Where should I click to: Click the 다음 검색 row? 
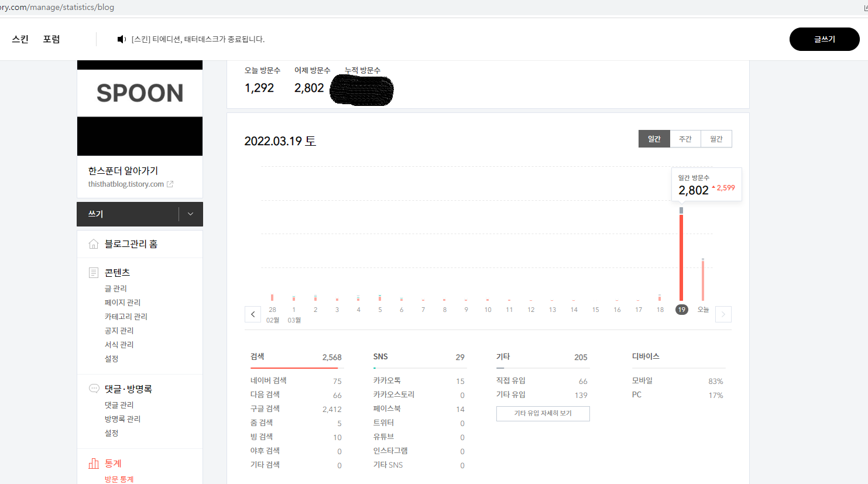click(296, 395)
